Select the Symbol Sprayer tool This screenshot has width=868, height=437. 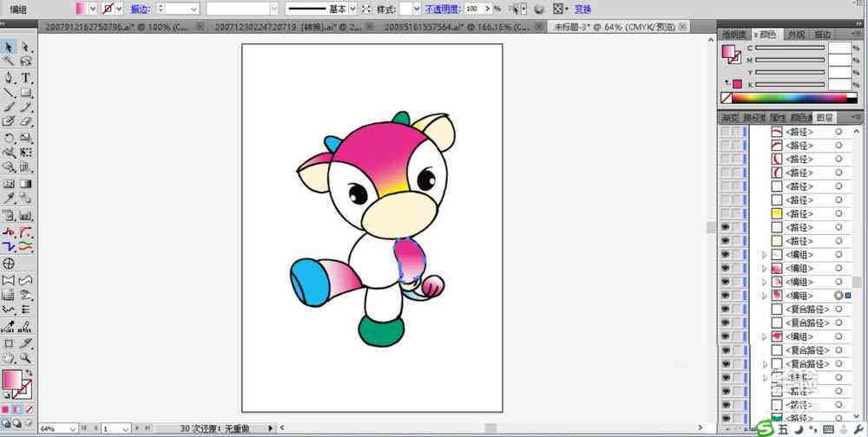[x=9, y=215]
